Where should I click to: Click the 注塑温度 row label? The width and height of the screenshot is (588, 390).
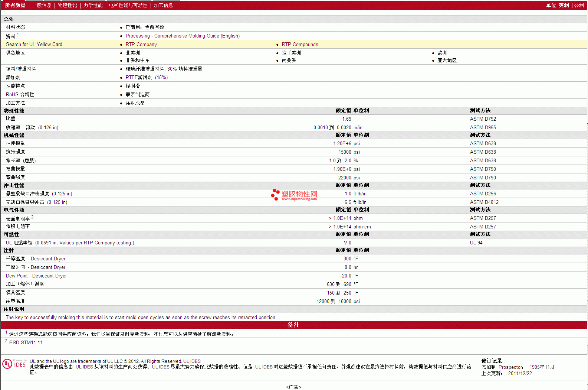16,301
